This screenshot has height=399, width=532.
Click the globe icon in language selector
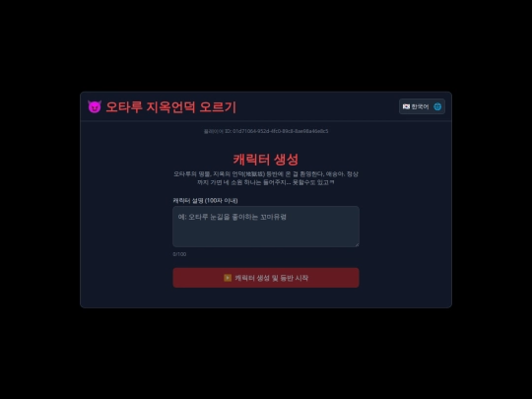click(x=437, y=106)
